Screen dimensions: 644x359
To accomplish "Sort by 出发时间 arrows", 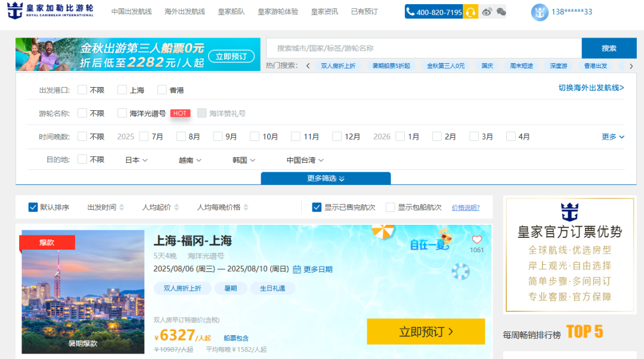I will [122, 208].
